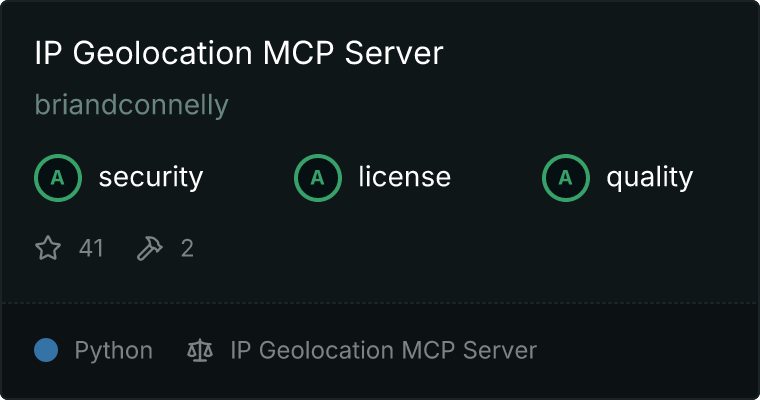
Task: Click the balance scales license icon
Action: click(200, 351)
